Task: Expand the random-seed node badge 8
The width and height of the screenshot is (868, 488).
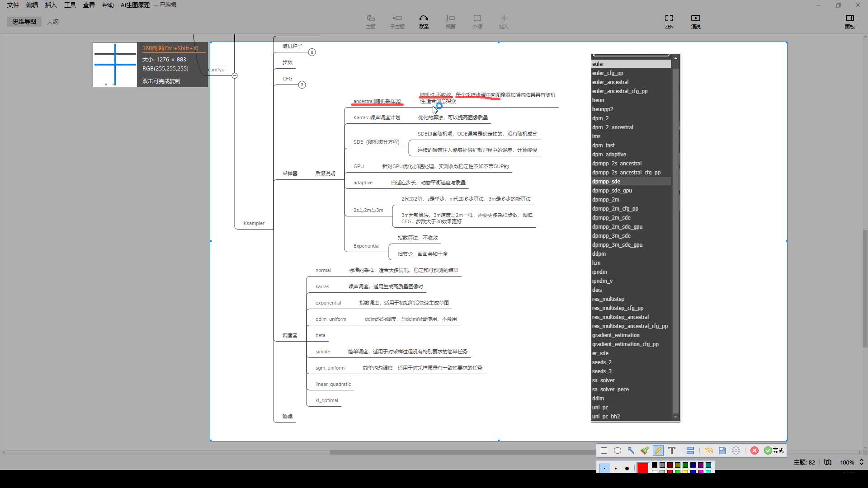Action: pos(312,52)
